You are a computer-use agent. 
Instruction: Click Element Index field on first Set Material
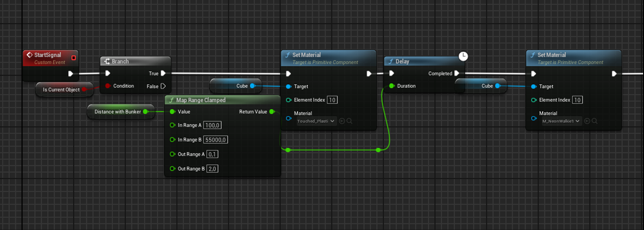point(332,100)
